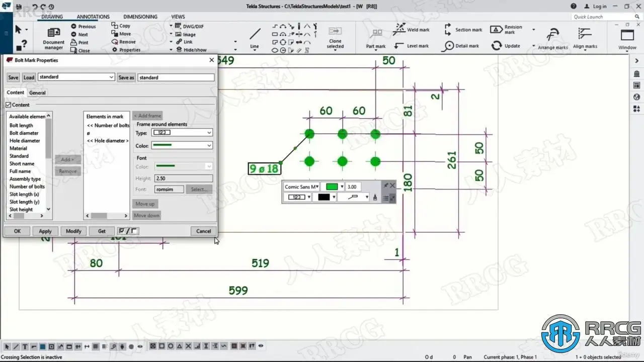This screenshot has width=644, height=362.
Task: Expand the green color dropdown arrow
Action: [342, 187]
